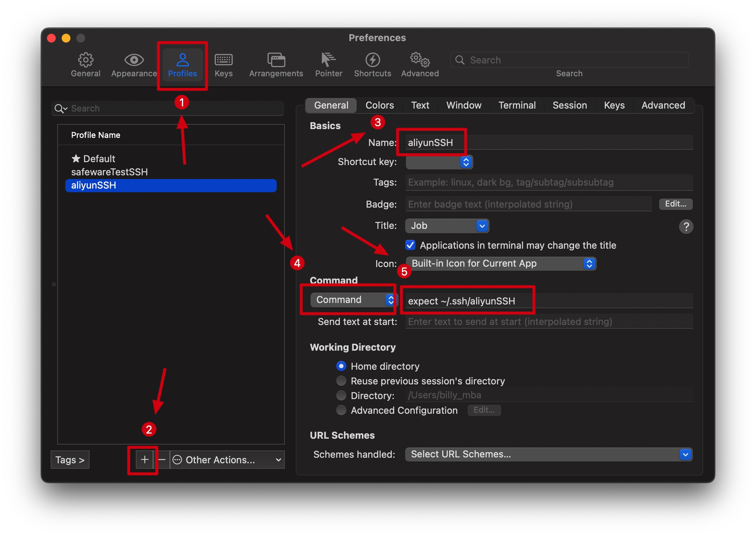Select the safewareTestSSH profile
Image resolution: width=756 pixels, height=537 pixels.
pyautogui.click(x=109, y=172)
